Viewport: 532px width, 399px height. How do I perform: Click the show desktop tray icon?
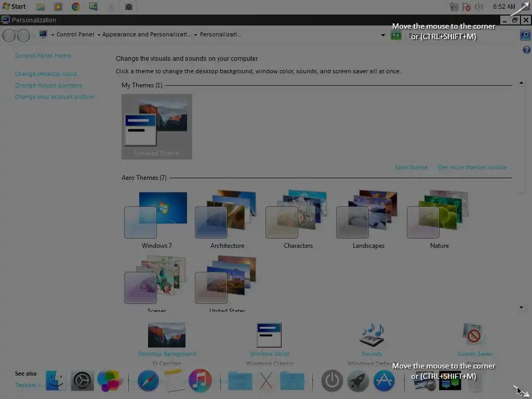(526, 7)
